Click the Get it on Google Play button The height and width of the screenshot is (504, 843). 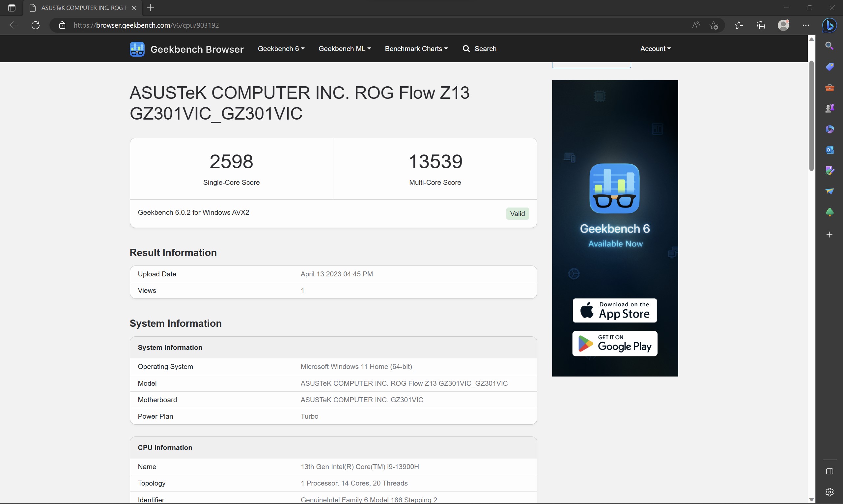tap(614, 343)
